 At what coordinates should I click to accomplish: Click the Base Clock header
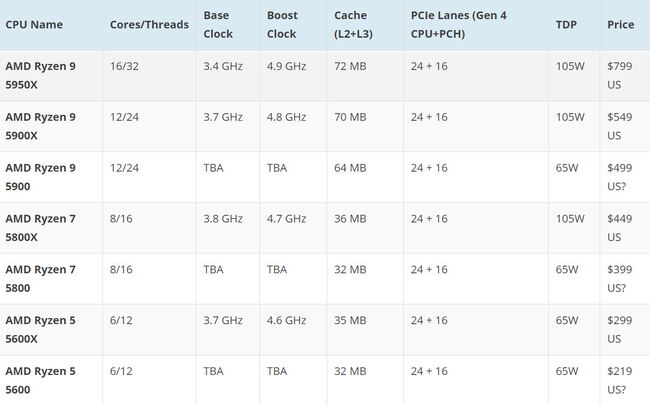(218, 24)
